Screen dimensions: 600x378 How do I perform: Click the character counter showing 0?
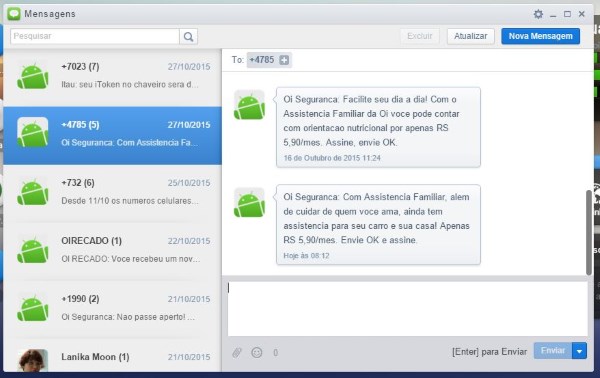(276, 353)
